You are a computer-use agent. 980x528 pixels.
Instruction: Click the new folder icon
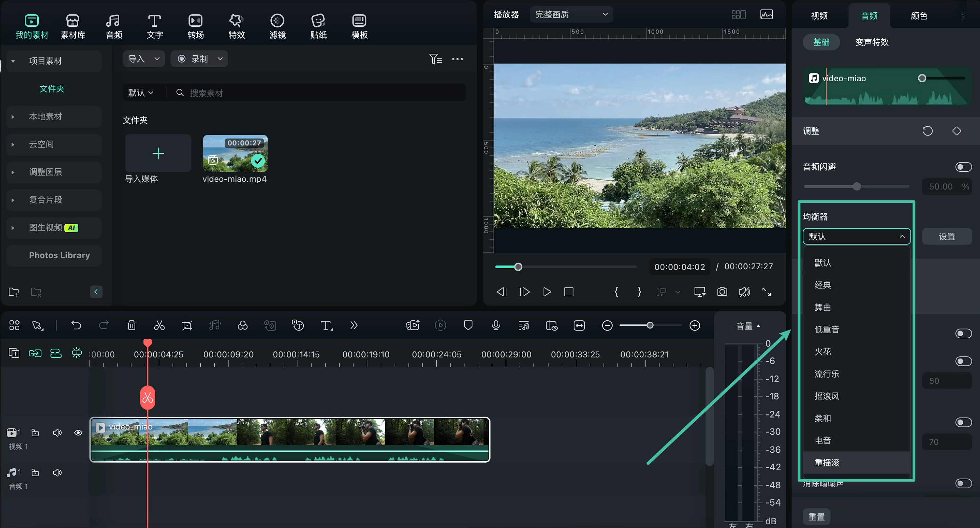(14, 292)
